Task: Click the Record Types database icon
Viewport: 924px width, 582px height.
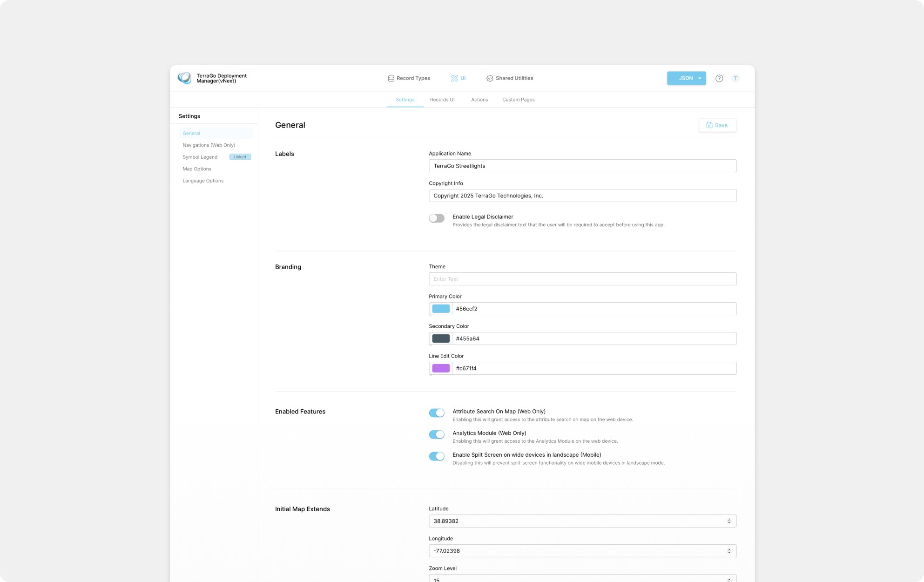Action: click(391, 78)
